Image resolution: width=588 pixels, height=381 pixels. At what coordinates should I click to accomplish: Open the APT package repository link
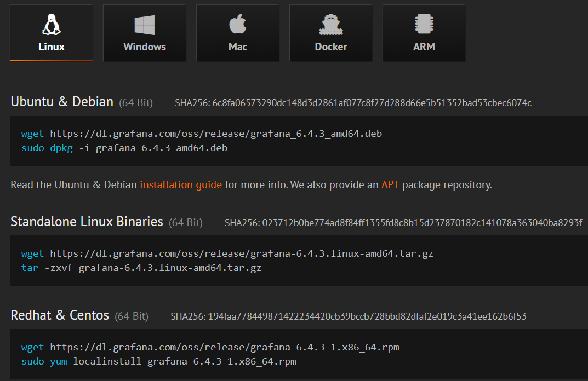tap(390, 185)
